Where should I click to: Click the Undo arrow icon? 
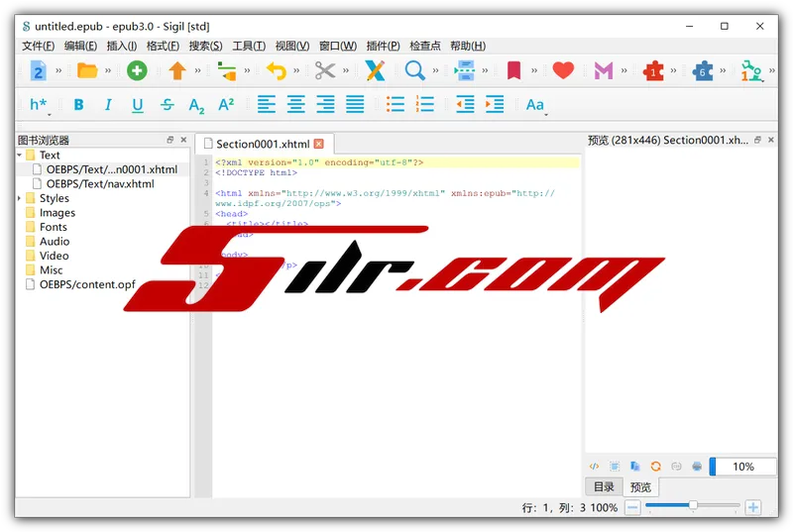click(277, 70)
